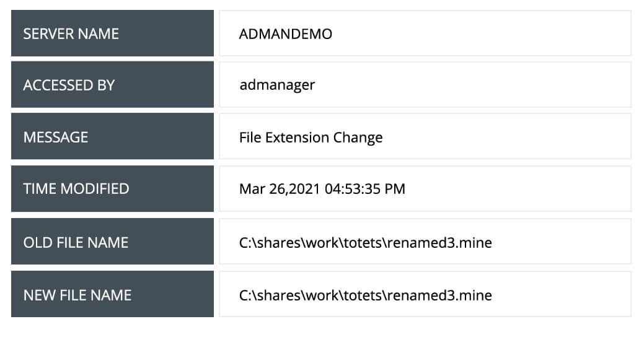Select the admanager username value
Viewport: 644px width, 337px height.
pyautogui.click(x=277, y=85)
